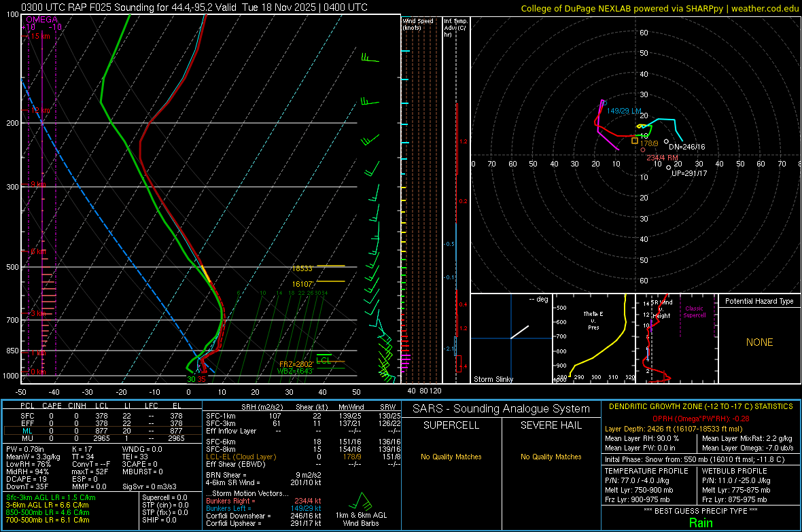Click the surface temperature value 35
The image size is (802, 532).
point(202,380)
